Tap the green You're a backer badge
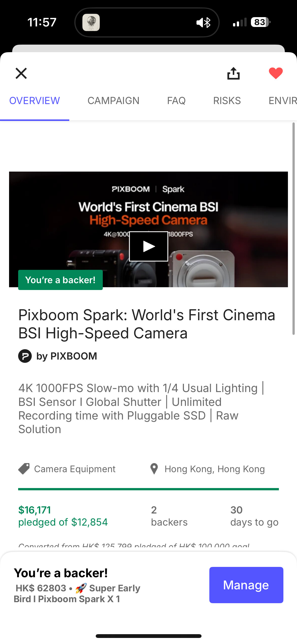 (60, 280)
